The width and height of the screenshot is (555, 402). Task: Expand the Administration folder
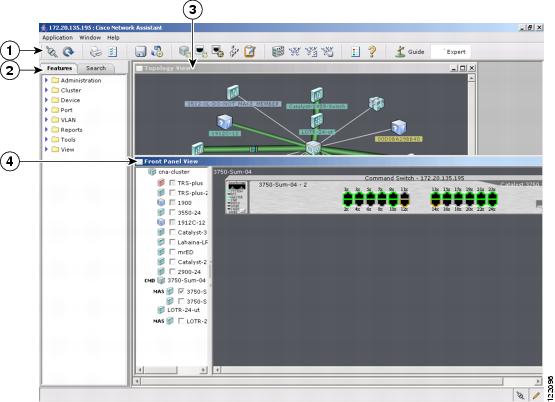(x=46, y=80)
